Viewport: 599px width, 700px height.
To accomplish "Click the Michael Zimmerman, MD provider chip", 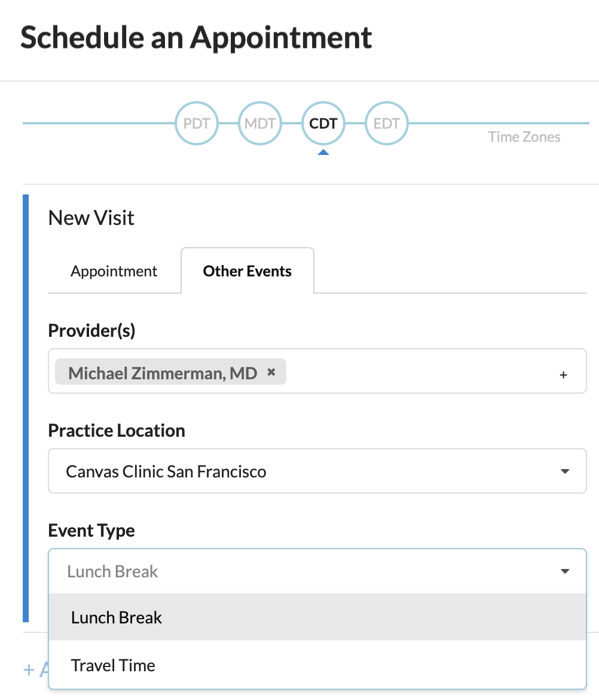I will (x=163, y=373).
